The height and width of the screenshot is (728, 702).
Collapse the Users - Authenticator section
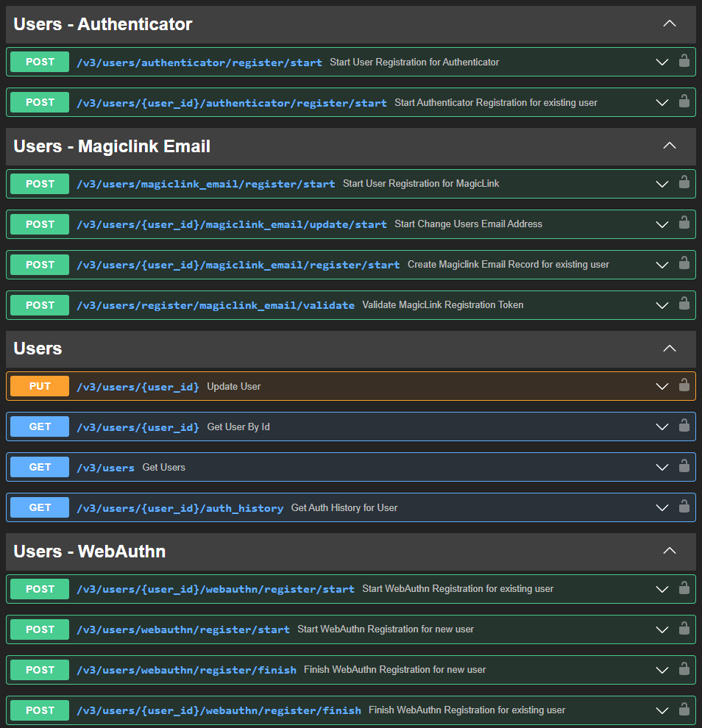pos(670,24)
